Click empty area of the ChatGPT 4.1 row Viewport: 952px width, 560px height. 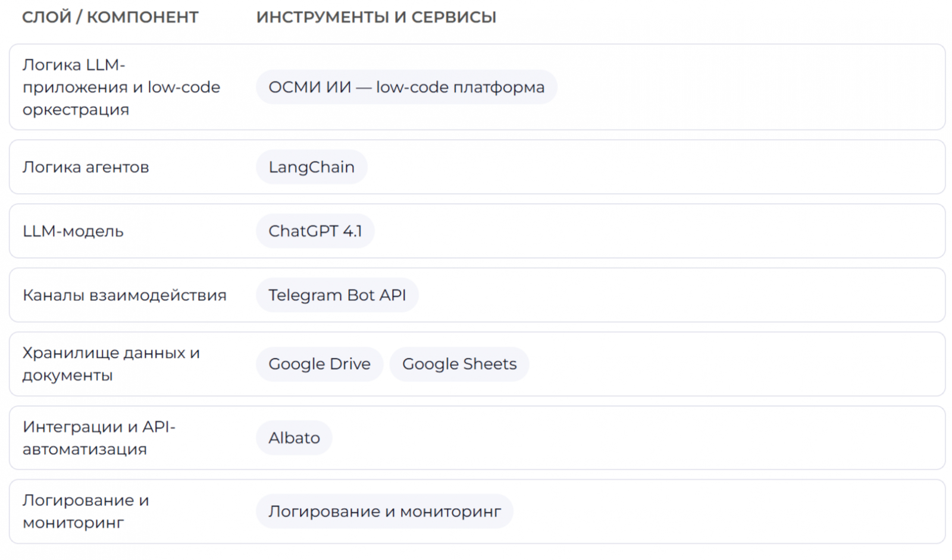click(x=654, y=231)
